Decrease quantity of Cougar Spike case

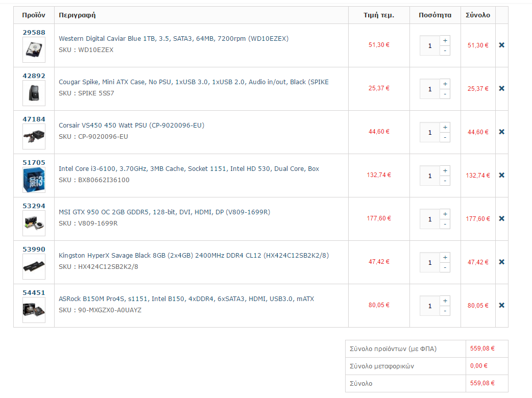click(x=445, y=94)
